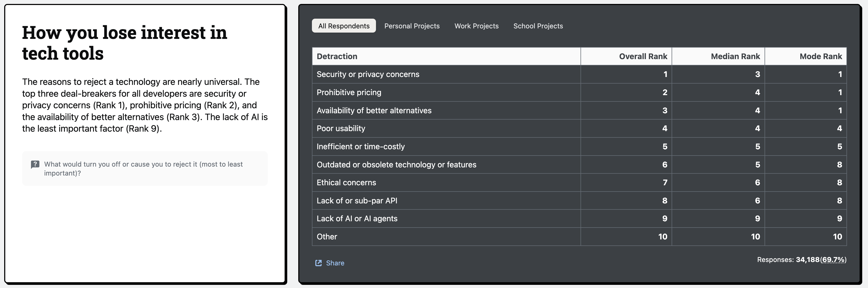
Task: Switch to Personal Projects tab
Action: pyautogui.click(x=412, y=26)
